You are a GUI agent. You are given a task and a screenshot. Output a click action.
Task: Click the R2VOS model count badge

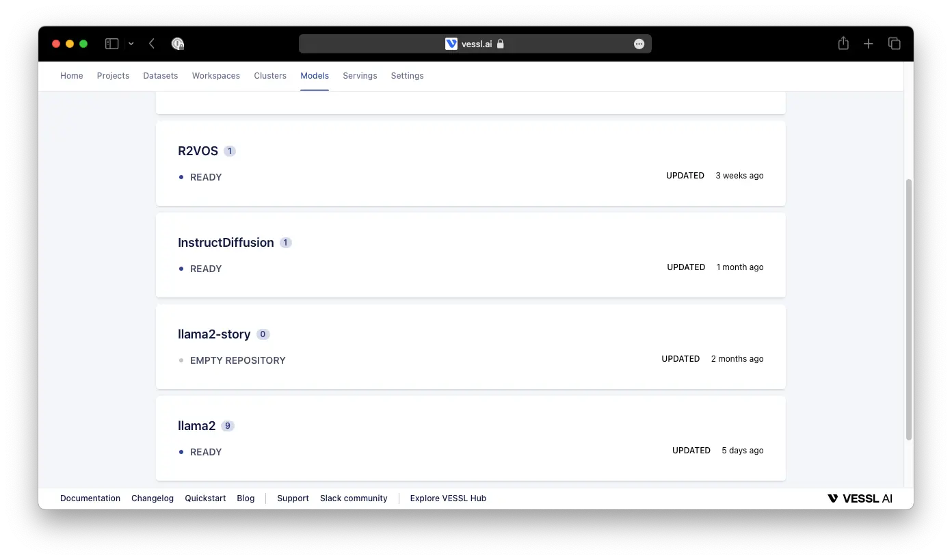230,151
